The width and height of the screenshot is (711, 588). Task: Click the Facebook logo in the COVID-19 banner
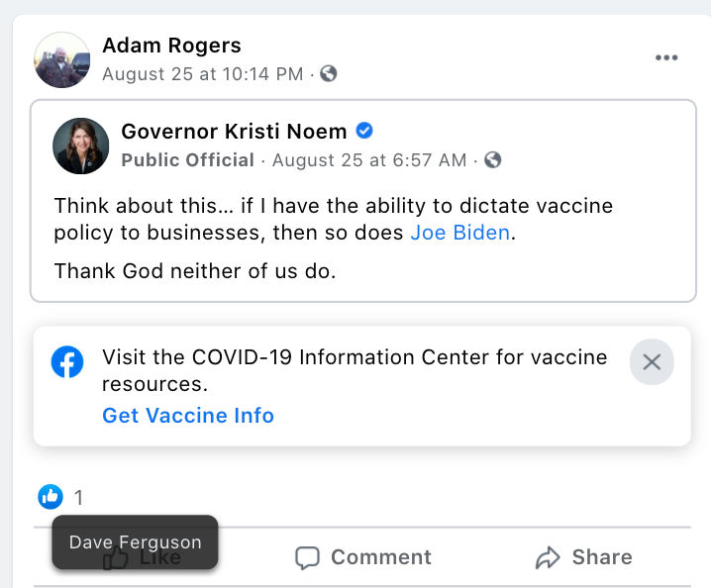click(x=67, y=362)
